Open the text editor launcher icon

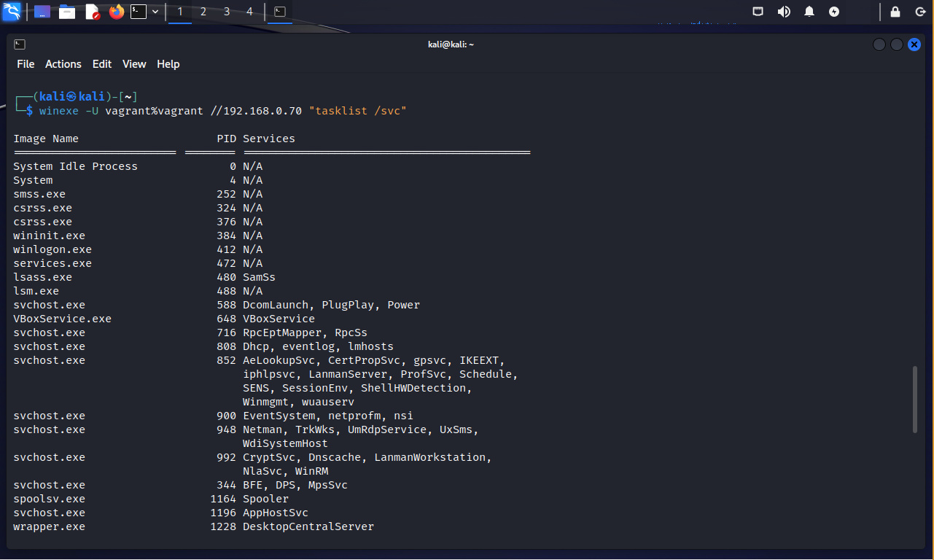click(92, 12)
